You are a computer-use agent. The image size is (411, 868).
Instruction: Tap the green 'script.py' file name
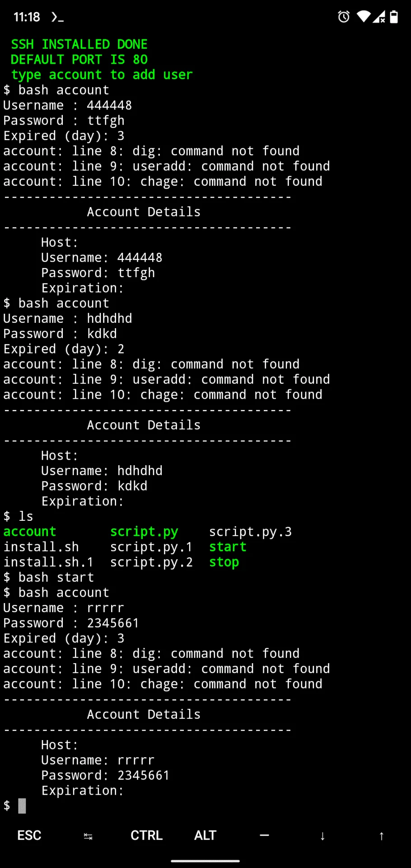(144, 532)
